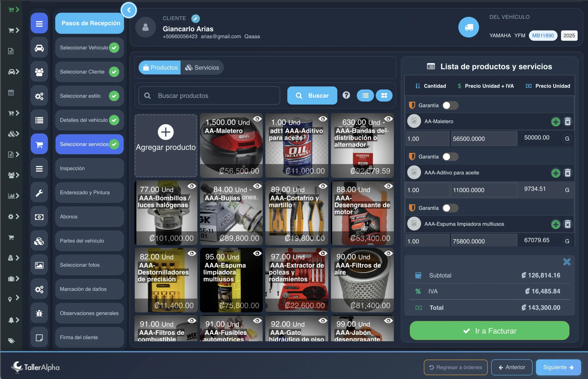Close the totals panel with the X

coord(567,262)
